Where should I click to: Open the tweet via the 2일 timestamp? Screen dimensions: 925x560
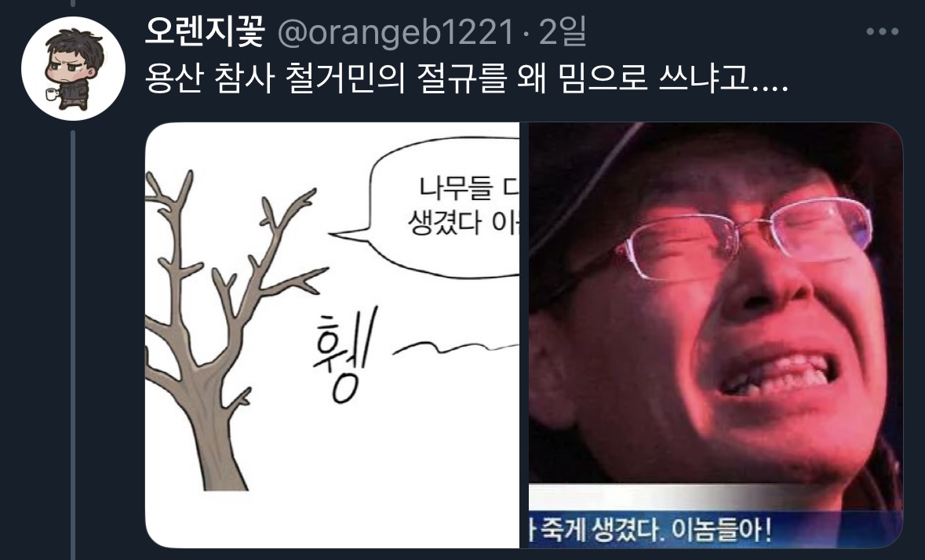(563, 32)
